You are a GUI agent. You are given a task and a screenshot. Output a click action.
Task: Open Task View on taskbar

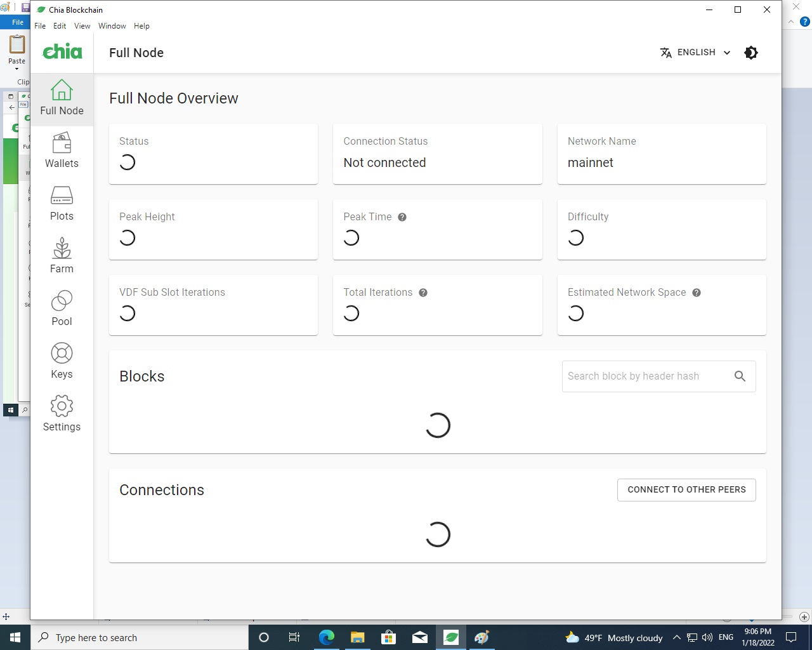294,637
